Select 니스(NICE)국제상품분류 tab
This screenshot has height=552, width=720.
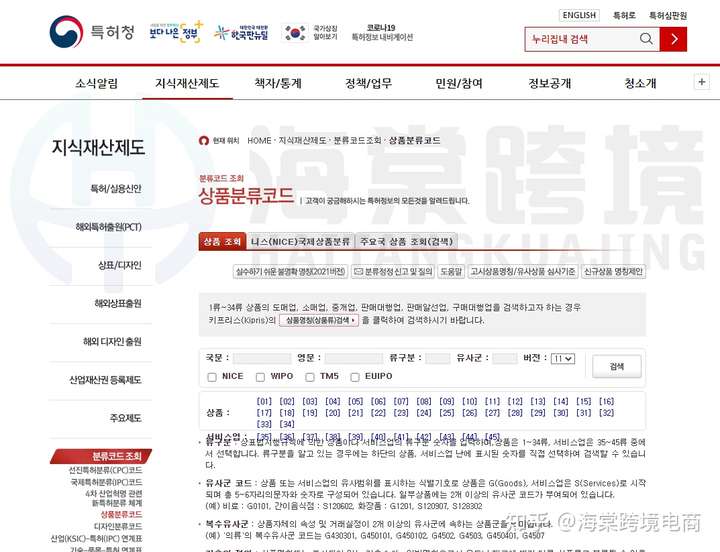300,242
